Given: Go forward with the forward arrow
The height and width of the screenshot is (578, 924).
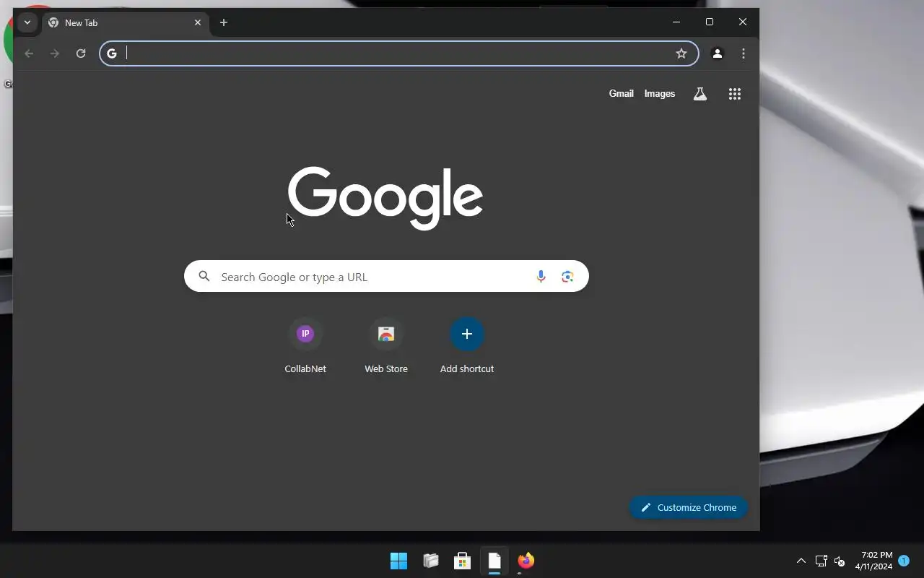Looking at the screenshot, I should tap(55, 53).
